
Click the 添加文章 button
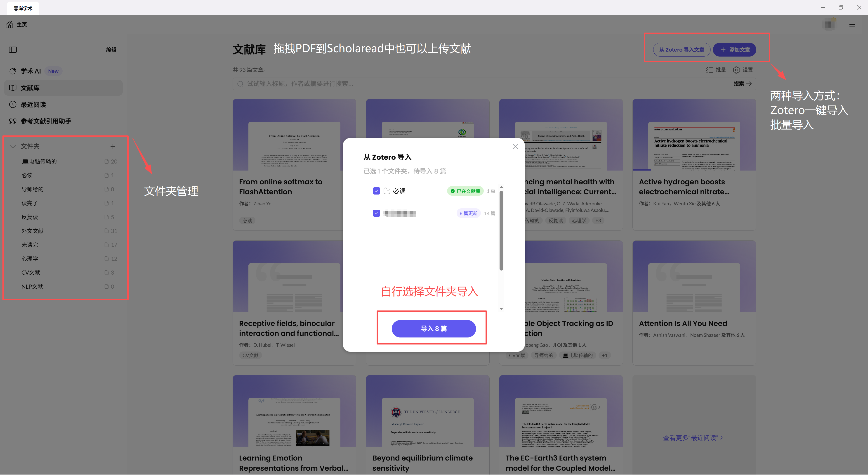click(x=735, y=50)
